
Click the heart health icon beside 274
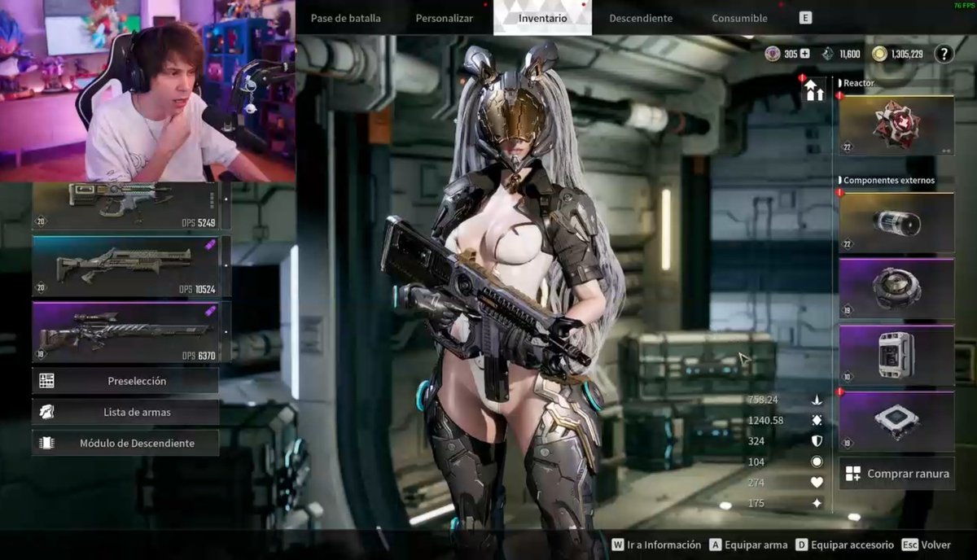coord(817,482)
